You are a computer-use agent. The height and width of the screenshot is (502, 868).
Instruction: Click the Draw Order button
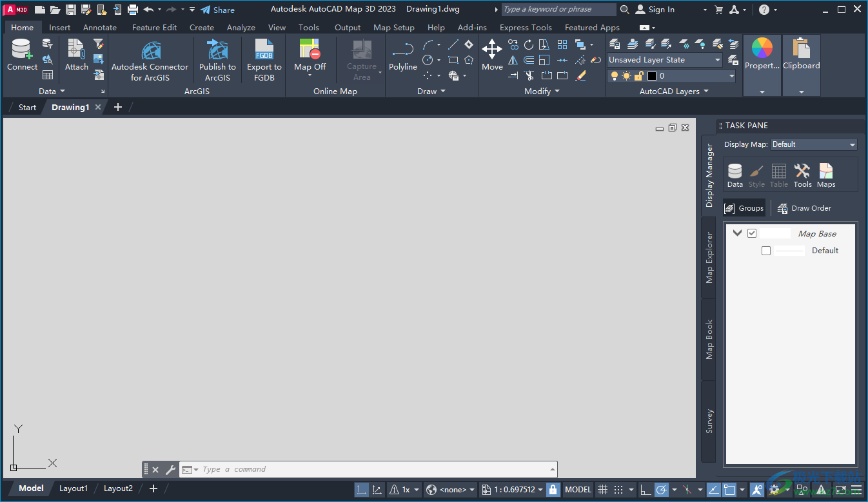click(x=804, y=208)
